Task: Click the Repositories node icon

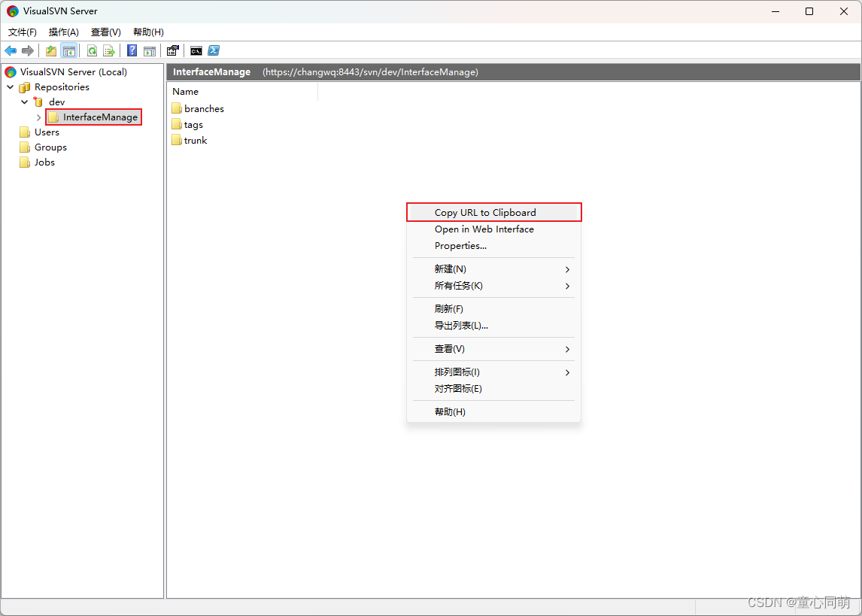Action: pyautogui.click(x=24, y=87)
